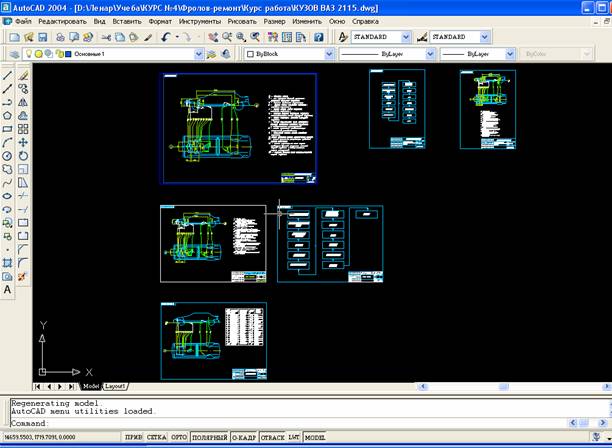Image resolution: width=612 pixels, height=448 pixels.
Task: Select the Array modify tool
Action: coord(23,129)
